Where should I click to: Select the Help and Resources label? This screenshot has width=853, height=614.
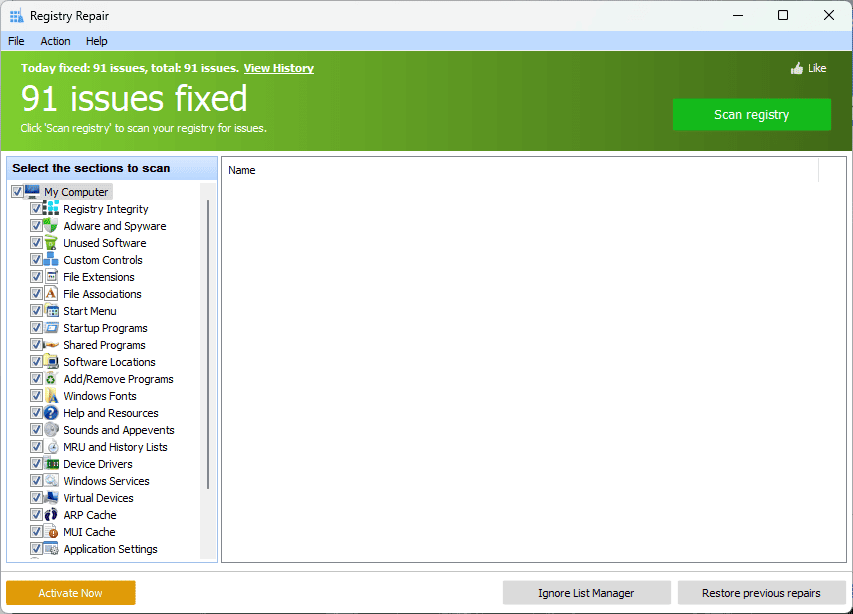pyautogui.click(x=110, y=413)
